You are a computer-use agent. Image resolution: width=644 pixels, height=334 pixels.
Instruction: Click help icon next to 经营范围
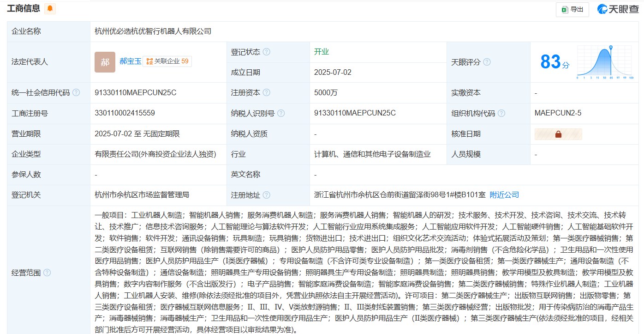pos(47,273)
